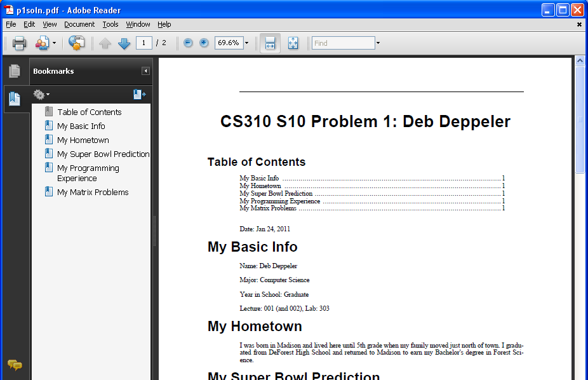This screenshot has height=380, width=588.
Task: Click the vertical scrollbar thumb
Action: [x=580, y=119]
